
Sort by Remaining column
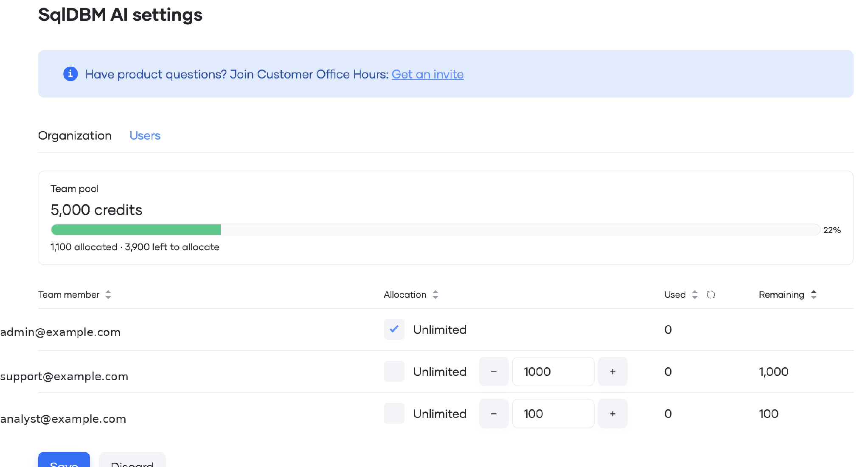(814, 294)
